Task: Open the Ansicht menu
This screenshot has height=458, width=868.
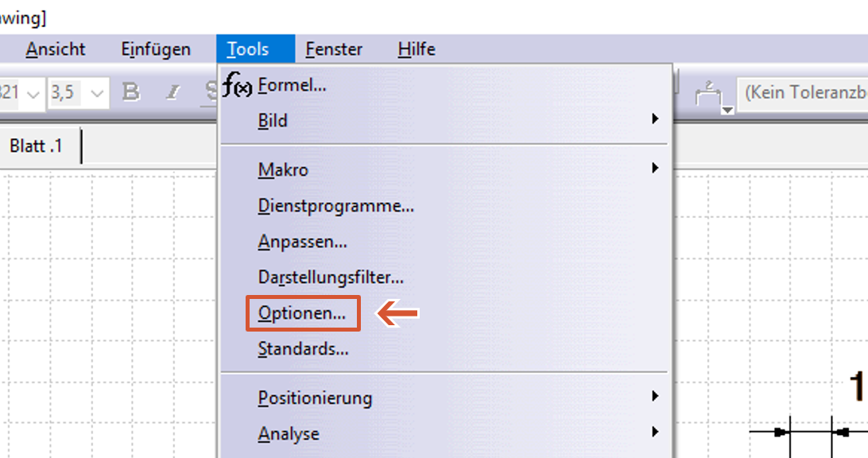Action: click(x=55, y=49)
